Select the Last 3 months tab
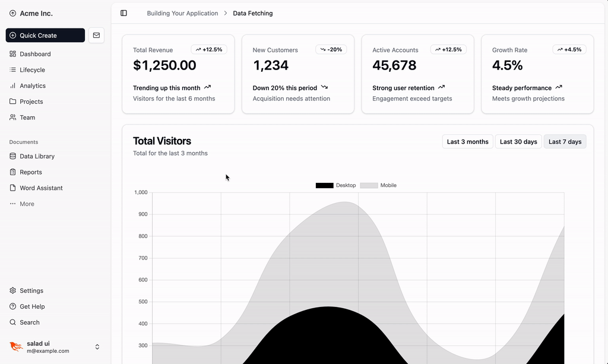This screenshot has width=608, height=364. 467,141
